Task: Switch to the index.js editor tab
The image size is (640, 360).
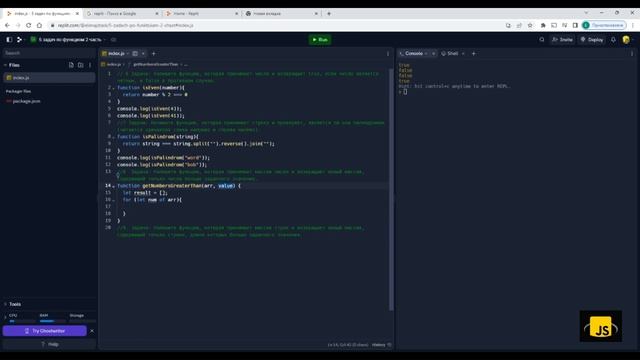Action: pos(116,53)
